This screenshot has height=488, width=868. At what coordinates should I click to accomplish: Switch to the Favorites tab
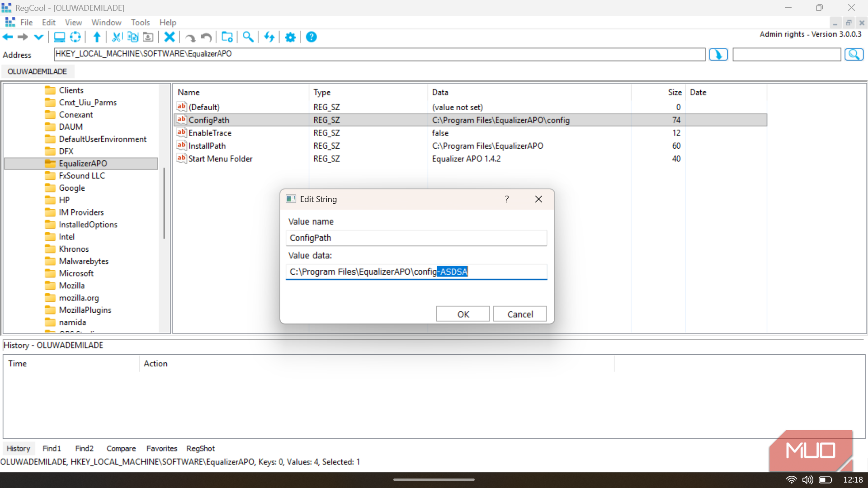click(162, 448)
